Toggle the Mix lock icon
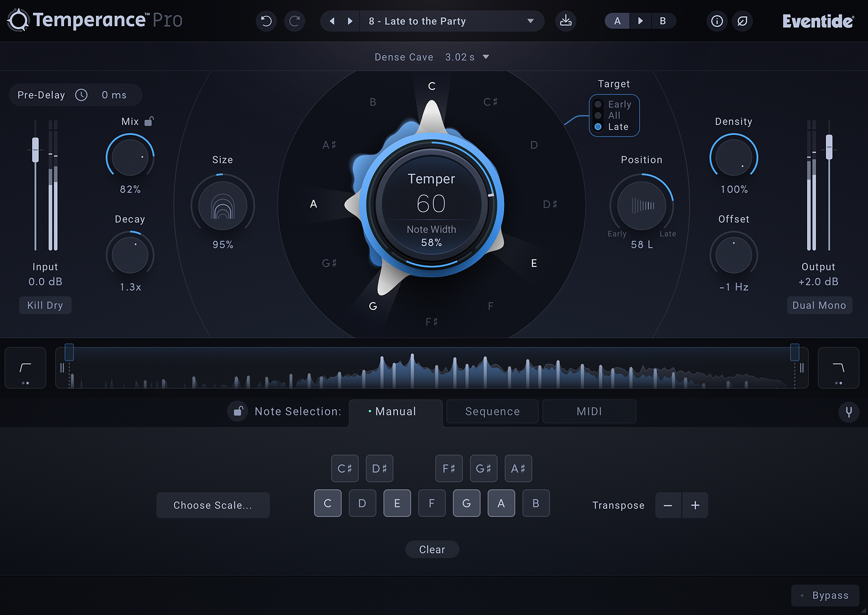This screenshot has width=868, height=615. pyautogui.click(x=149, y=121)
